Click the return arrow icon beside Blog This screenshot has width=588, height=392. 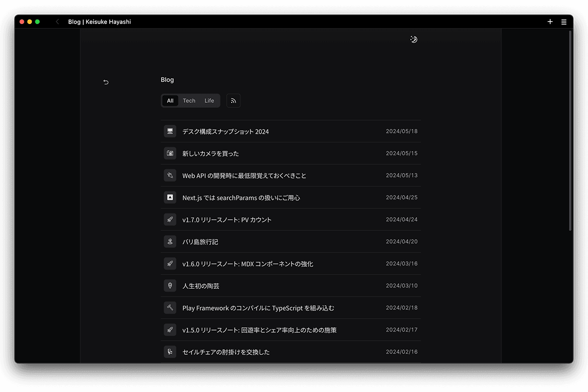coord(106,82)
